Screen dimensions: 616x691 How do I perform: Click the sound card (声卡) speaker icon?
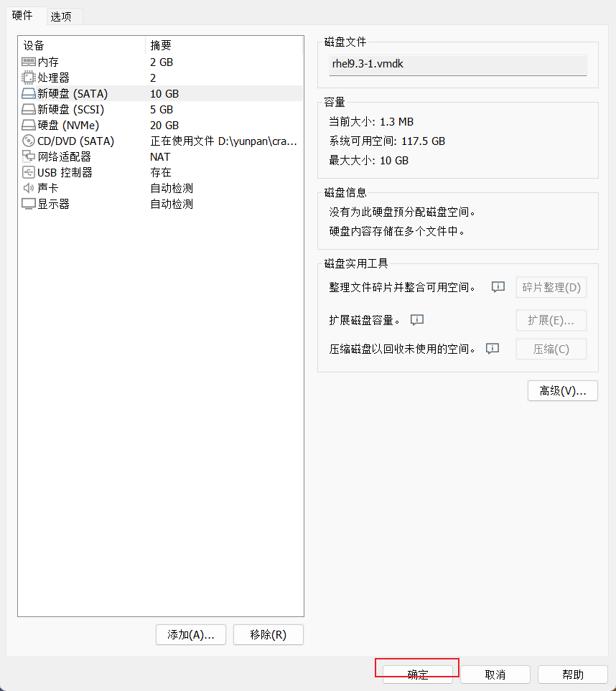click(x=29, y=188)
